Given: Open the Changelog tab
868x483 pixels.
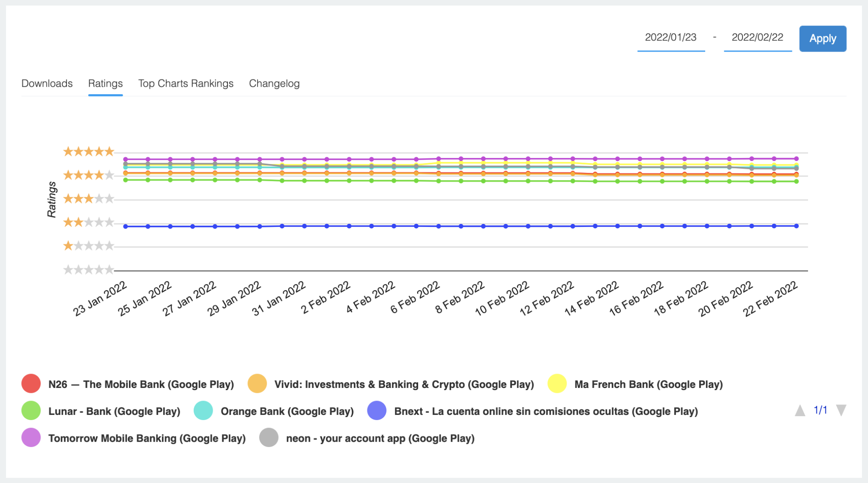Looking at the screenshot, I should pos(274,83).
